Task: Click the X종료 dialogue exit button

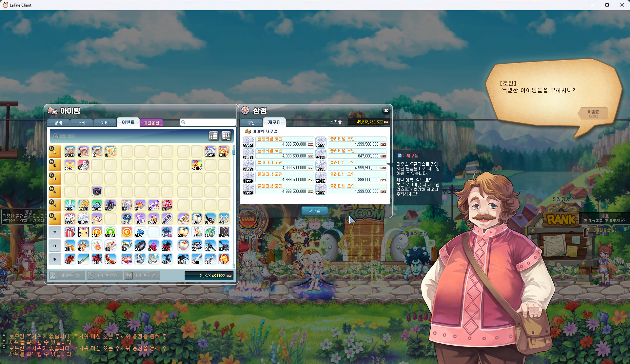Action: pos(593,113)
